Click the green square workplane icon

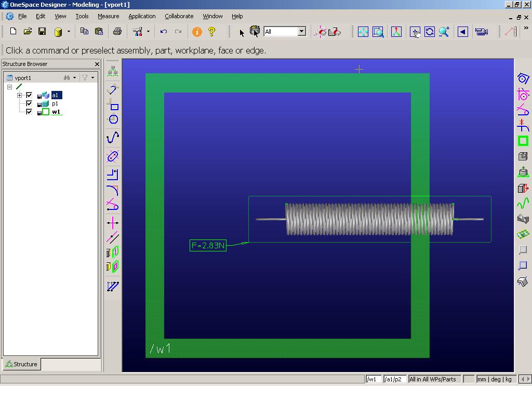click(523, 141)
